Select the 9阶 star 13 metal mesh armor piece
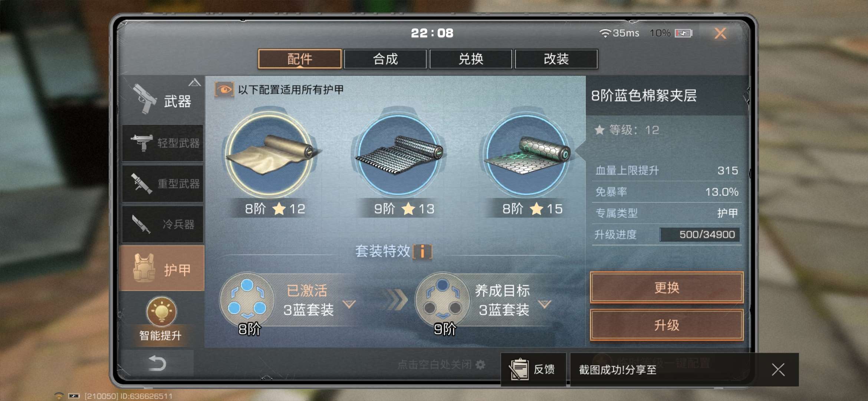Viewport: 868px width, 401px height. 399,154
